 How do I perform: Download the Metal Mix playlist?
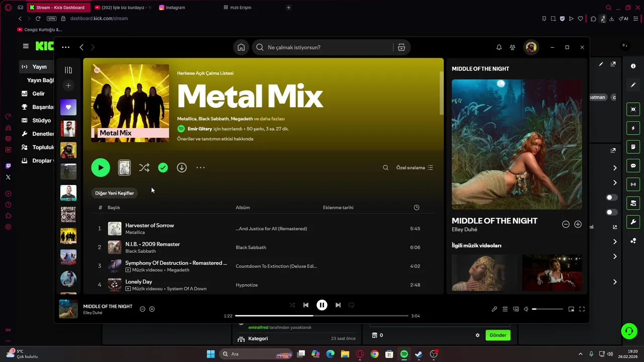(182, 167)
